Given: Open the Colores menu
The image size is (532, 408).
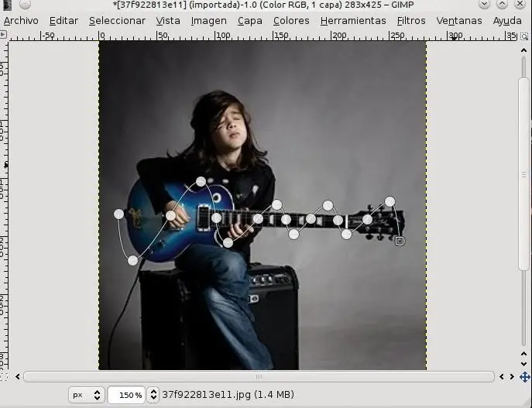Looking at the screenshot, I should (291, 21).
